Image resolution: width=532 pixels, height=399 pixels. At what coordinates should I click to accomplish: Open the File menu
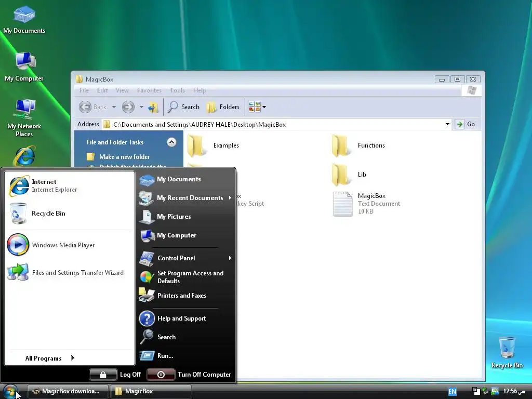click(x=84, y=90)
